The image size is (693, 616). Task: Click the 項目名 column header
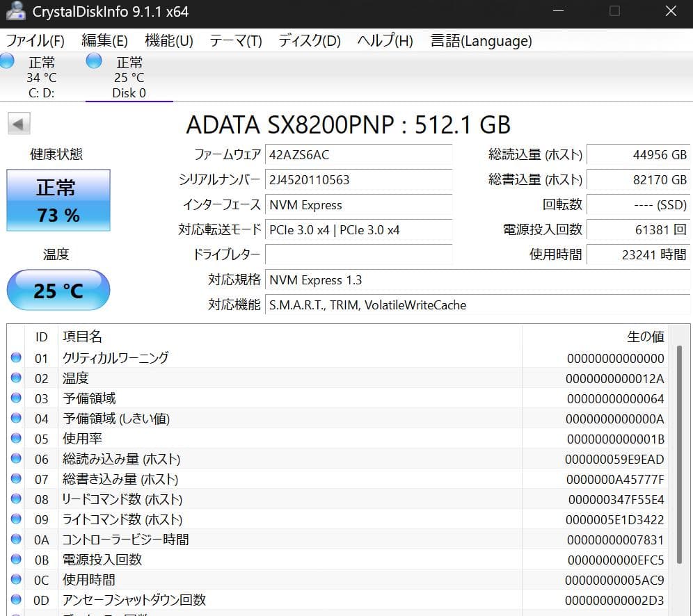point(290,337)
